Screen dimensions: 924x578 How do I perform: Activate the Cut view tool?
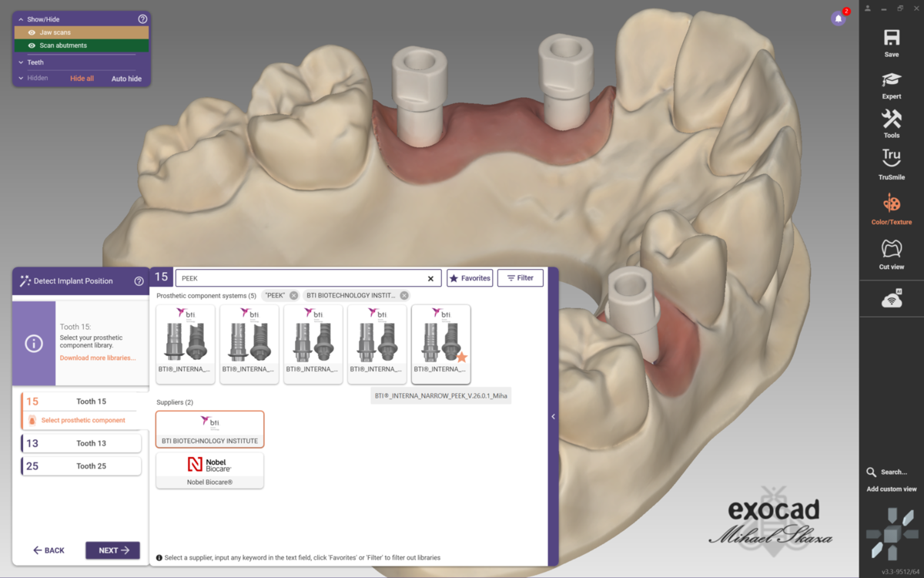click(892, 248)
